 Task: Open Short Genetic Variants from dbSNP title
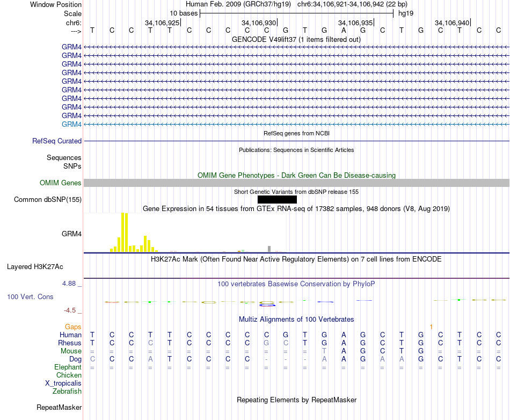point(296,192)
